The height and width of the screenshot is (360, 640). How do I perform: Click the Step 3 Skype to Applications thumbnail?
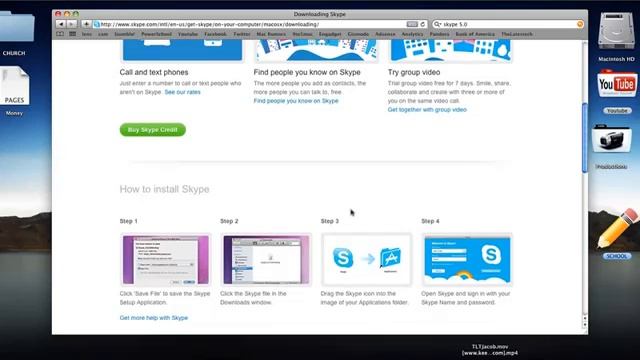tap(367, 260)
